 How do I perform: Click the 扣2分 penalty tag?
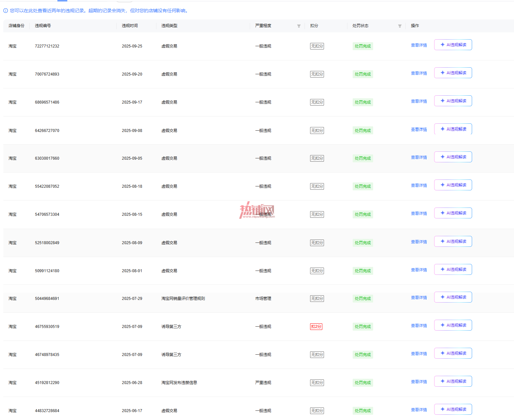point(316,327)
